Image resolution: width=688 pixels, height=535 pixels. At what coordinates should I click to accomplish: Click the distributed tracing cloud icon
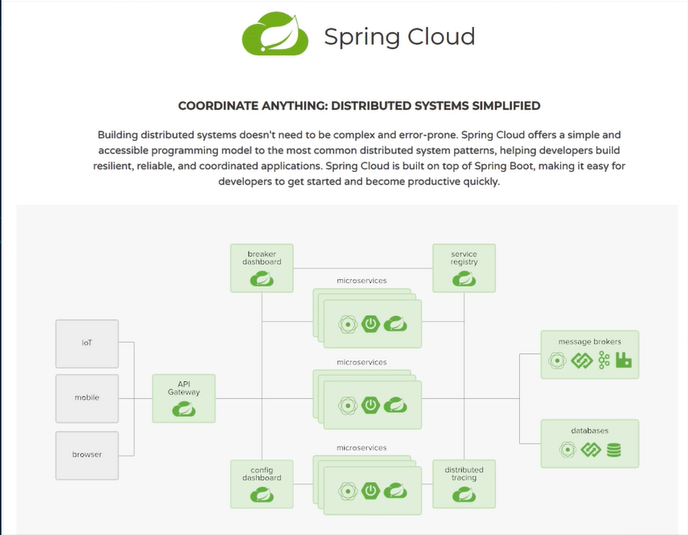pyautogui.click(x=463, y=493)
